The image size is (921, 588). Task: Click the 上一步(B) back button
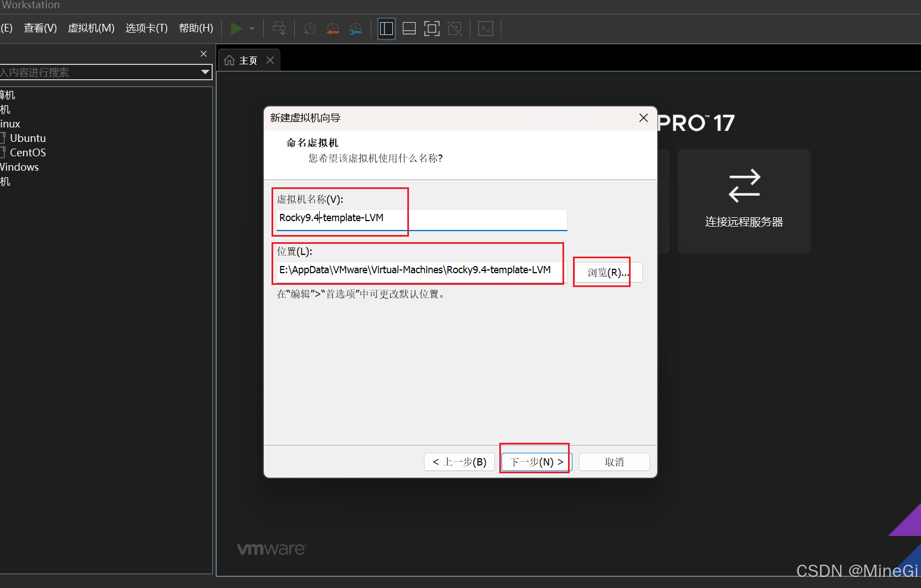pos(459,462)
